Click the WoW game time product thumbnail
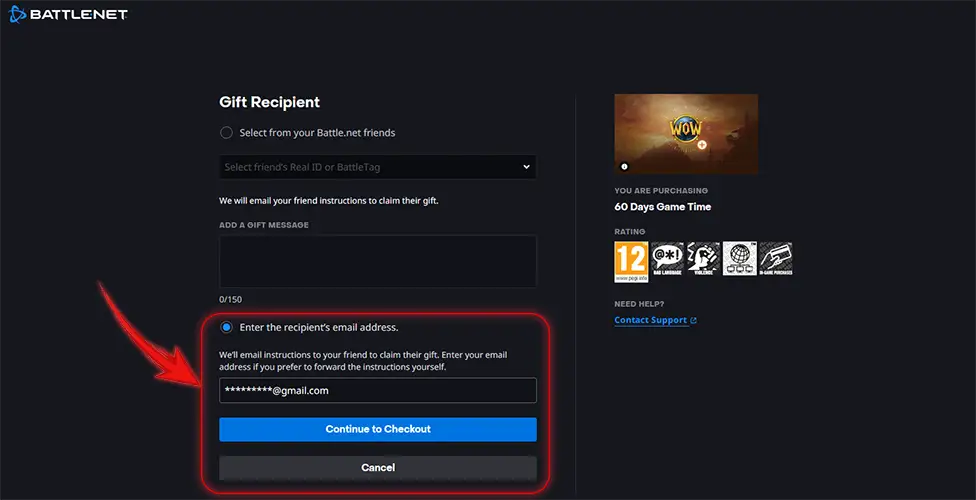Viewport: 976px width, 500px height. click(686, 134)
